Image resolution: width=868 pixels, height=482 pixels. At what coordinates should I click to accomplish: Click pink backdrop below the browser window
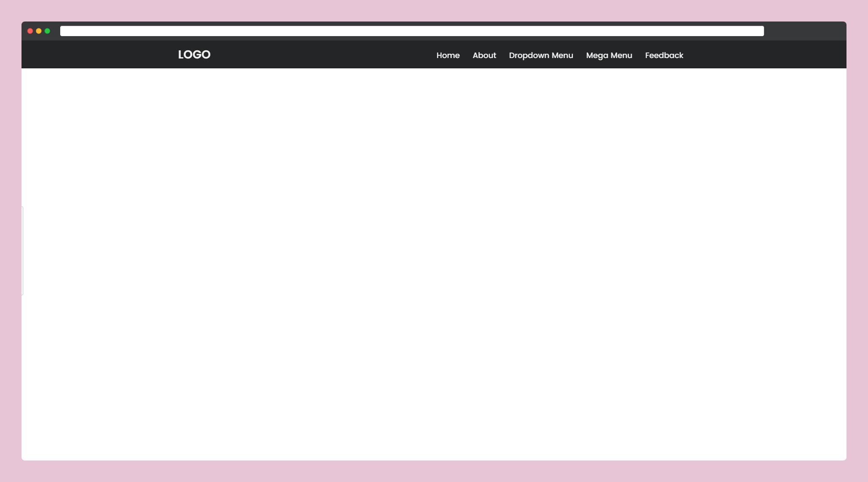point(434,472)
